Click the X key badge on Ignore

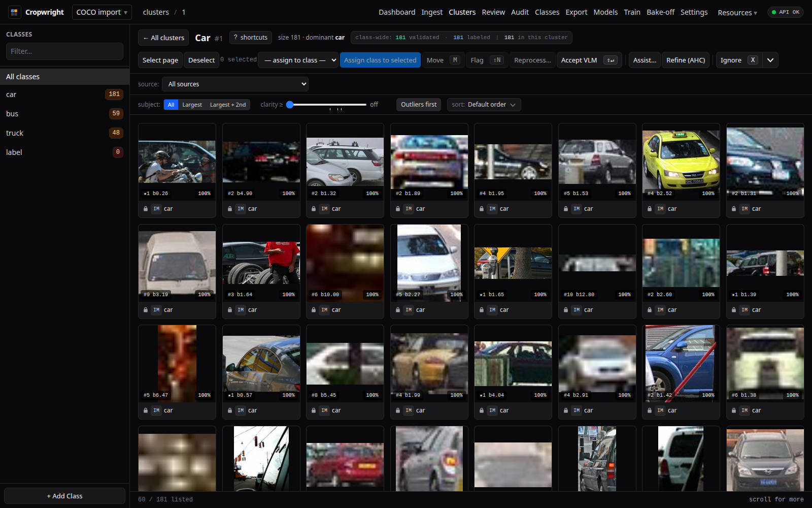[x=753, y=60]
